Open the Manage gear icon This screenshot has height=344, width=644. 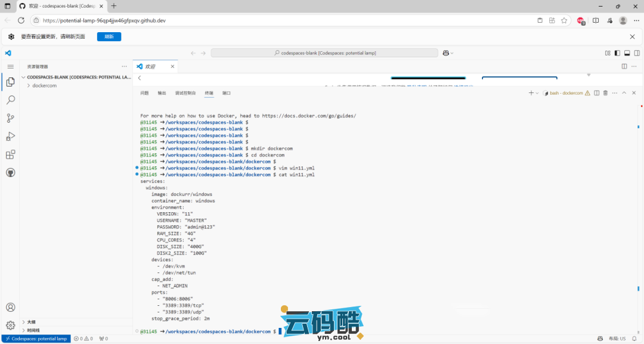[10, 325]
